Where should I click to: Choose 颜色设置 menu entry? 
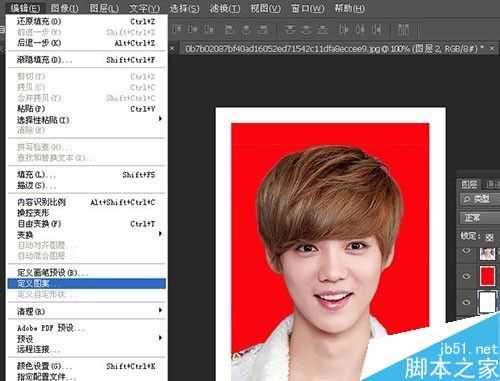87,366
